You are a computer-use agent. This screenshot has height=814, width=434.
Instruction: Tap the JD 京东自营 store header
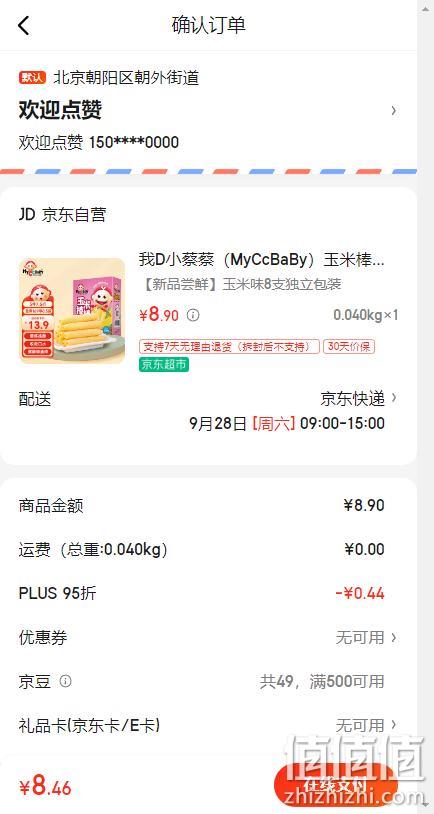[62, 214]
